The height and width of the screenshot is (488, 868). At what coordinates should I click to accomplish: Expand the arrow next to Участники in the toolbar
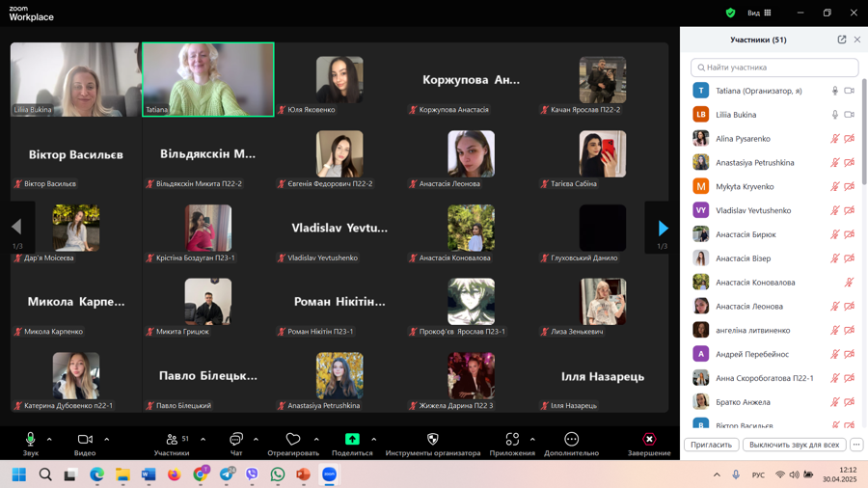click(203, 440)
